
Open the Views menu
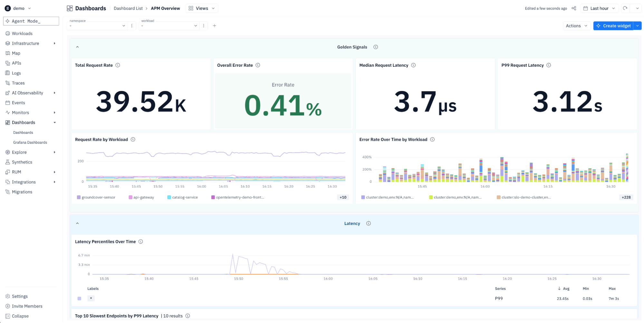(202, 8)
